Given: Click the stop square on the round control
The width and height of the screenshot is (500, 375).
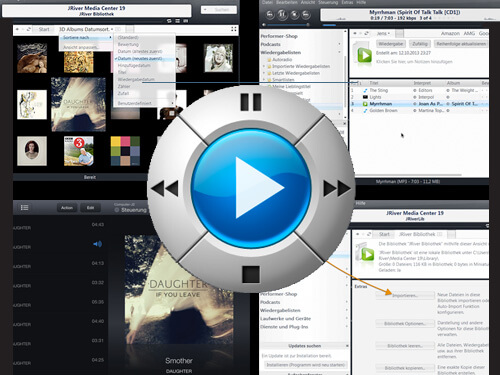Looking at the screenshot, I should click(251, 274).
